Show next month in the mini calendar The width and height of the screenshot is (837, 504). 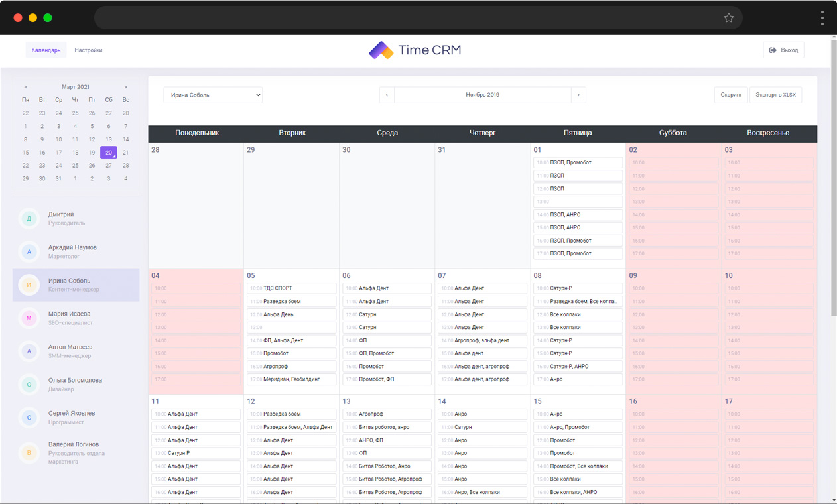(125, 87)
